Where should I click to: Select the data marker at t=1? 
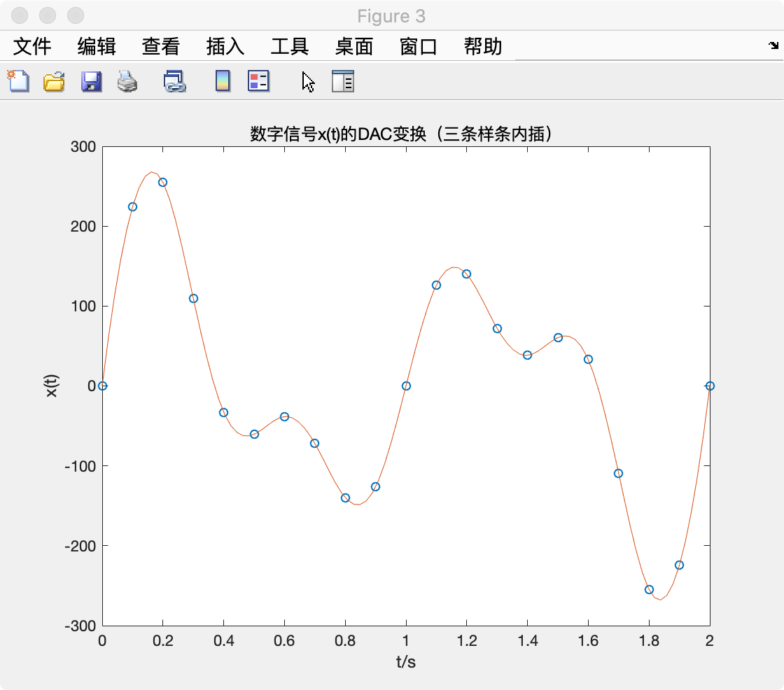coord(406,386)
